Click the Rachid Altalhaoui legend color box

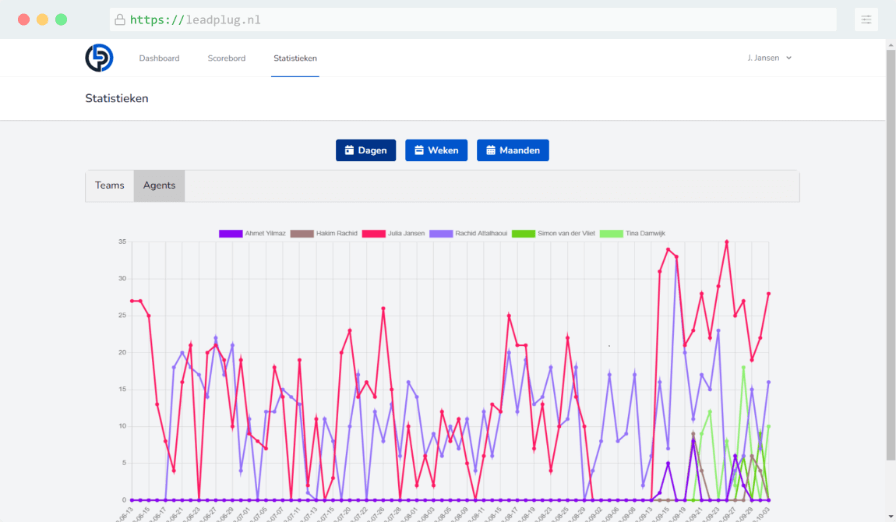[x=441, y=233]
